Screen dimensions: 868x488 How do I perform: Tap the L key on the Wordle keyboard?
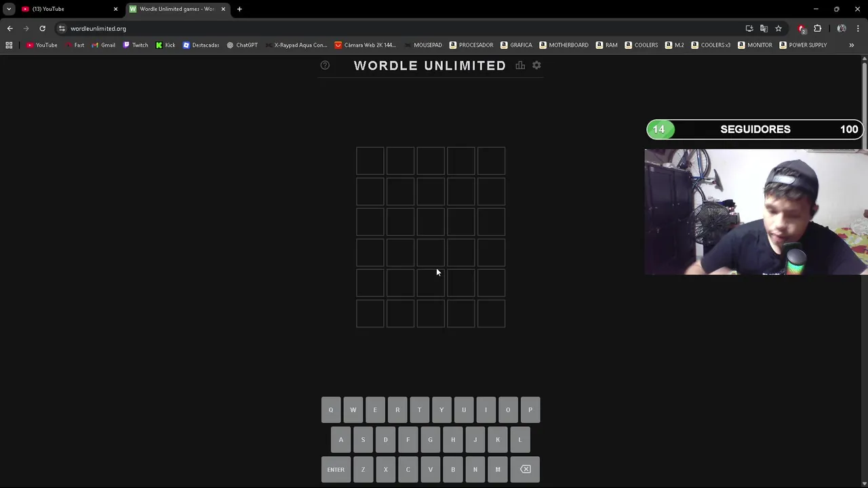click(x=520, y=439)
